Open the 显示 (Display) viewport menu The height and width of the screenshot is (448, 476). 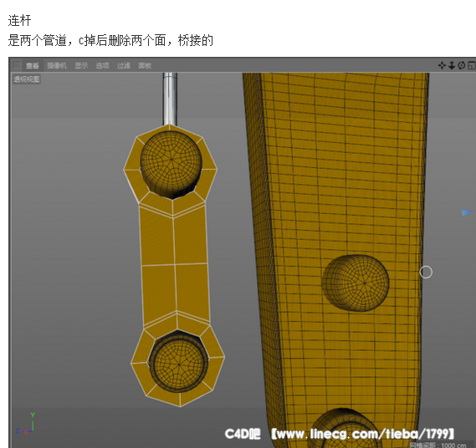point(81,65)
